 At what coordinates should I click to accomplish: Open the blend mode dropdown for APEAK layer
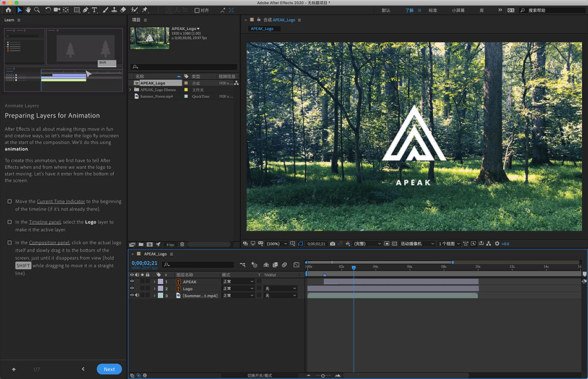coord(238,281)
